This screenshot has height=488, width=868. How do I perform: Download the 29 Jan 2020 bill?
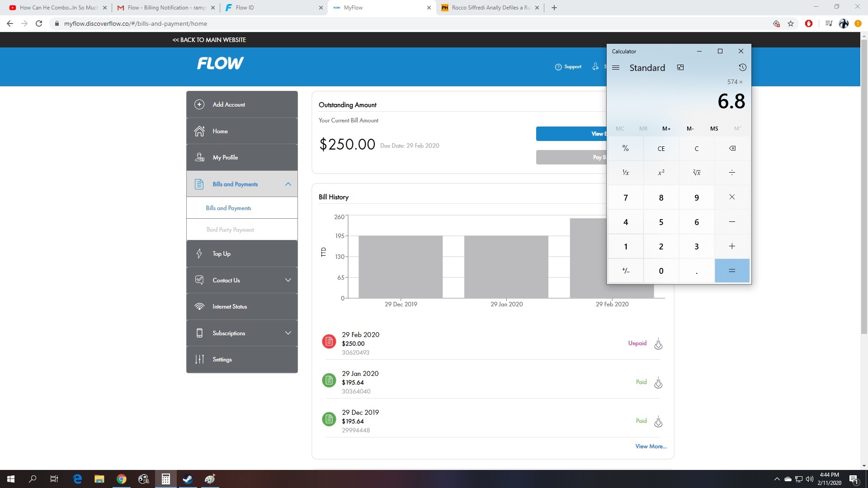click(x=658, y=383)
